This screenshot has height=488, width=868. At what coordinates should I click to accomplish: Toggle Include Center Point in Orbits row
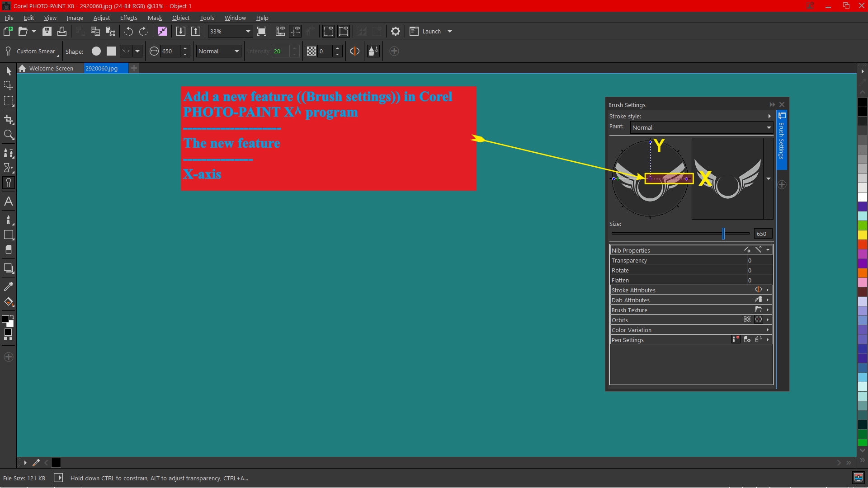759,319
